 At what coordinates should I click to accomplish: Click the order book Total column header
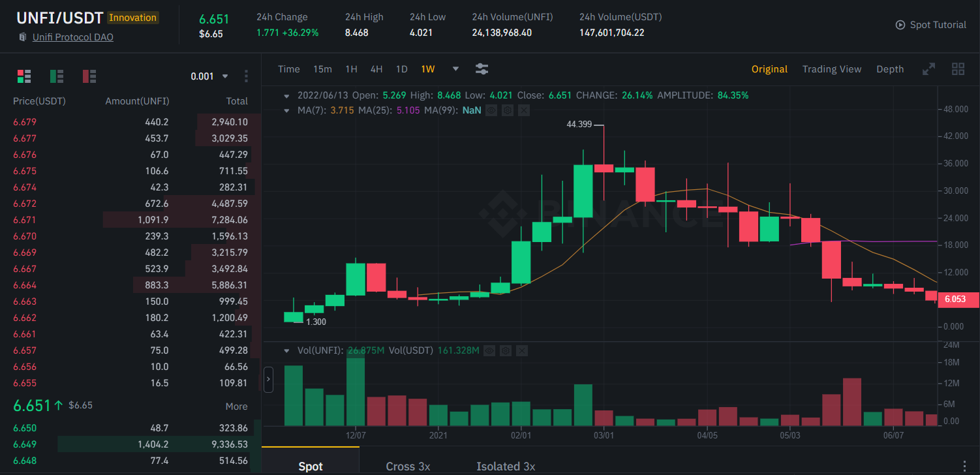tap(237, 101)
